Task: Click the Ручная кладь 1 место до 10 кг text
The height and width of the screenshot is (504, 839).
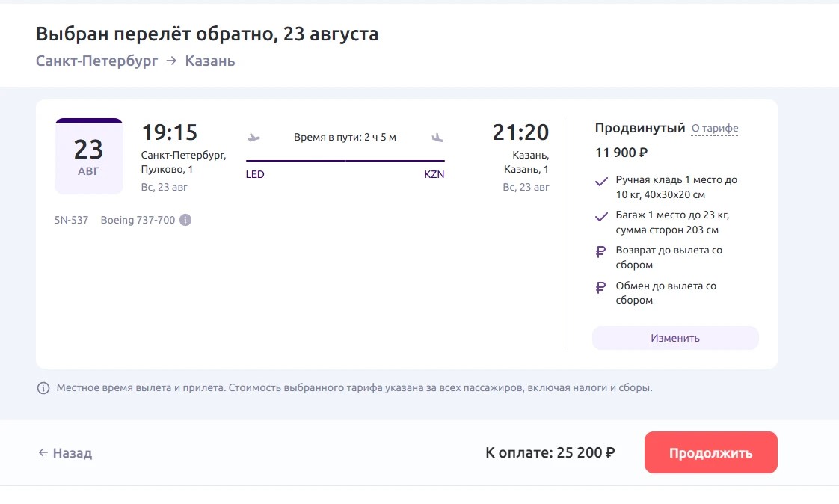Action: click(x=676, y=187)
